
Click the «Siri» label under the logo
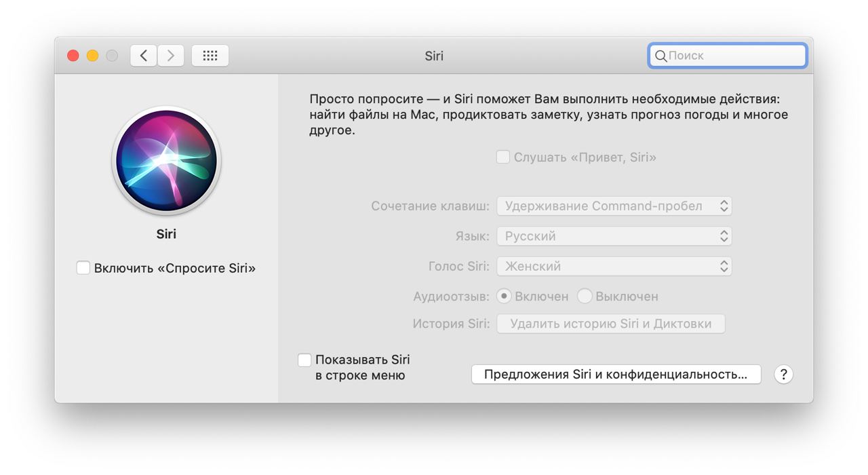166,234
